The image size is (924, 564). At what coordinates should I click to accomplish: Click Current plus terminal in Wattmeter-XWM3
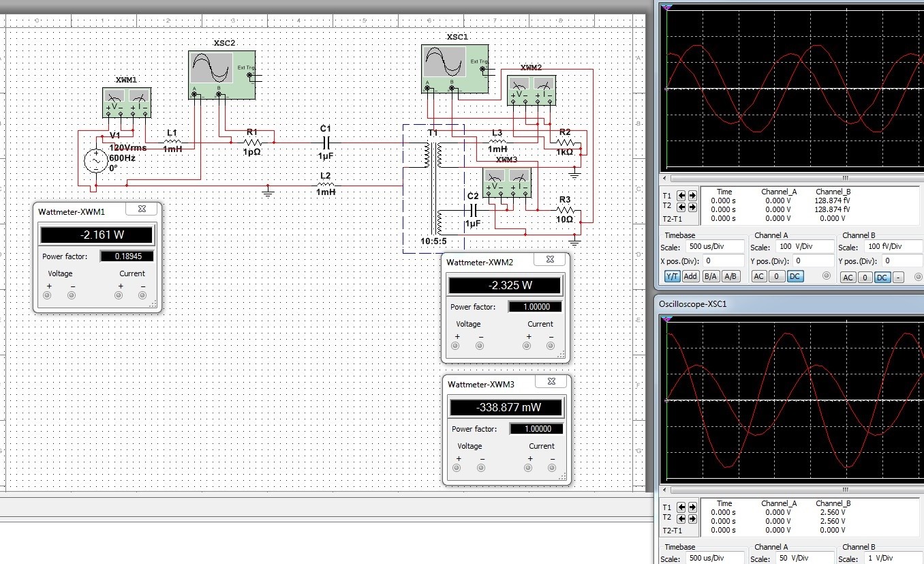(x=529, y=468)
